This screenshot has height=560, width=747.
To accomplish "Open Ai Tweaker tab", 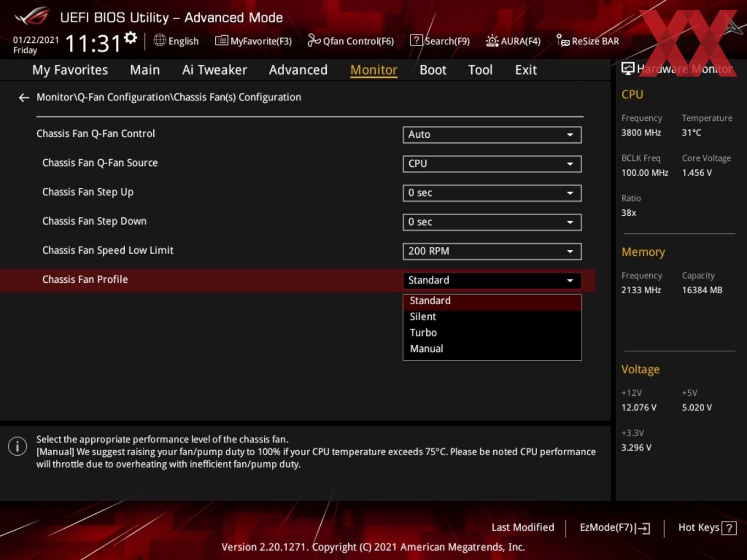I will pos(215,70).
